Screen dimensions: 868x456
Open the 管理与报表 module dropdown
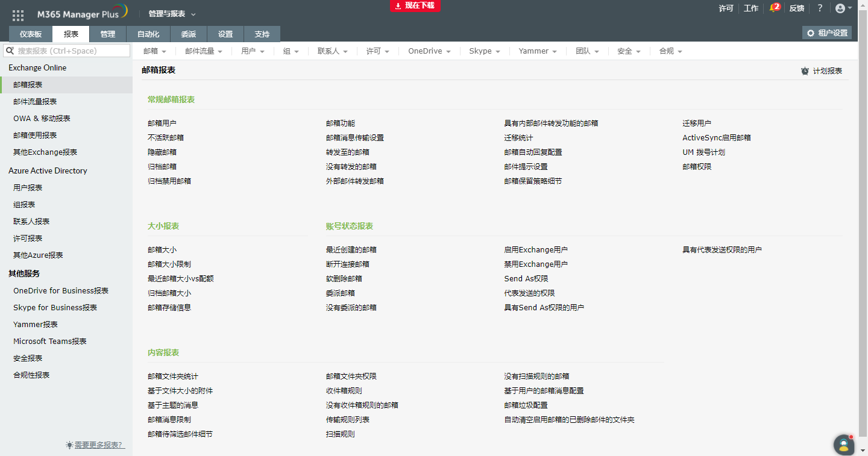click(172, 14)
